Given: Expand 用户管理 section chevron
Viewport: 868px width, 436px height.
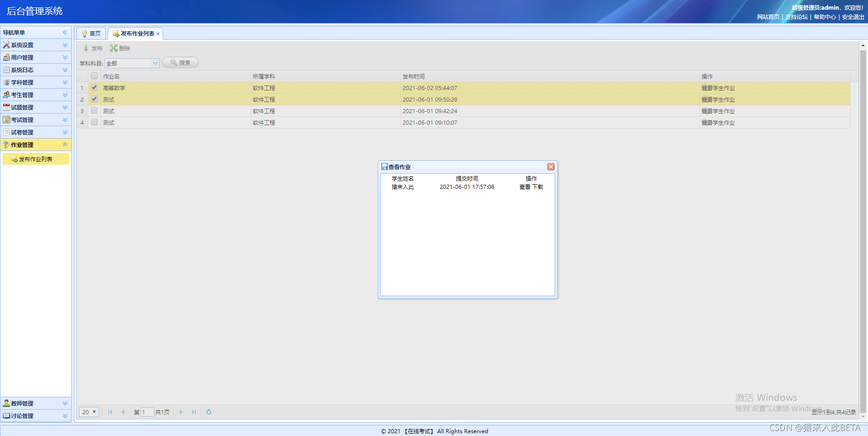Looking at the screenshot, I should (x=65, y=57).
